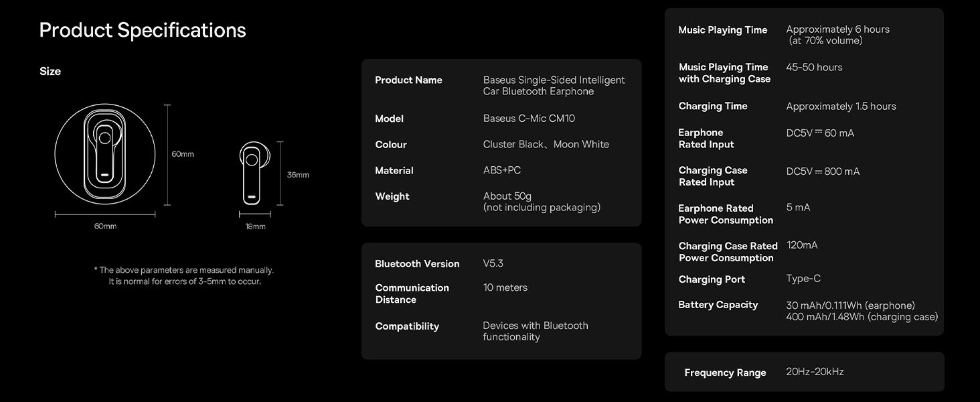Click the measurement disclaimer note text
Viewport: 980px width, 402px height.
[184, 276]
